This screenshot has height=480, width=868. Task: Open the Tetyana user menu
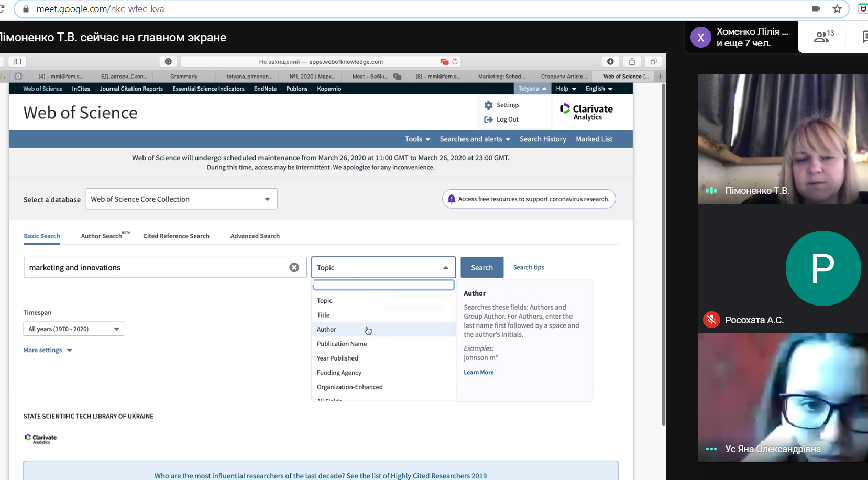(x=532, y=89)
